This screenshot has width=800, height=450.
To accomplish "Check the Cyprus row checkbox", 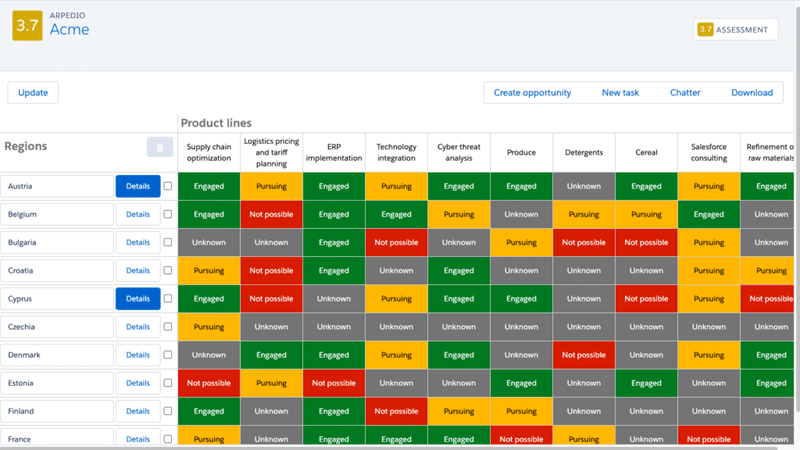I will tap(168, 298).
